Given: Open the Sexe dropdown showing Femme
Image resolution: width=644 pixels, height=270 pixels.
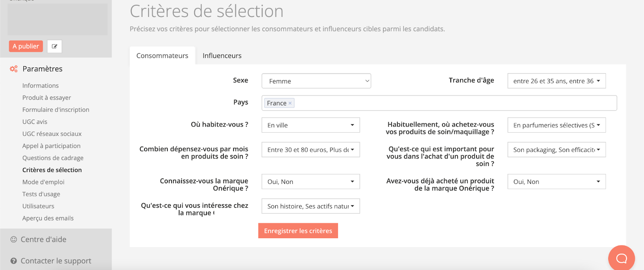Looking at the screenshot, I should [316, 81].
